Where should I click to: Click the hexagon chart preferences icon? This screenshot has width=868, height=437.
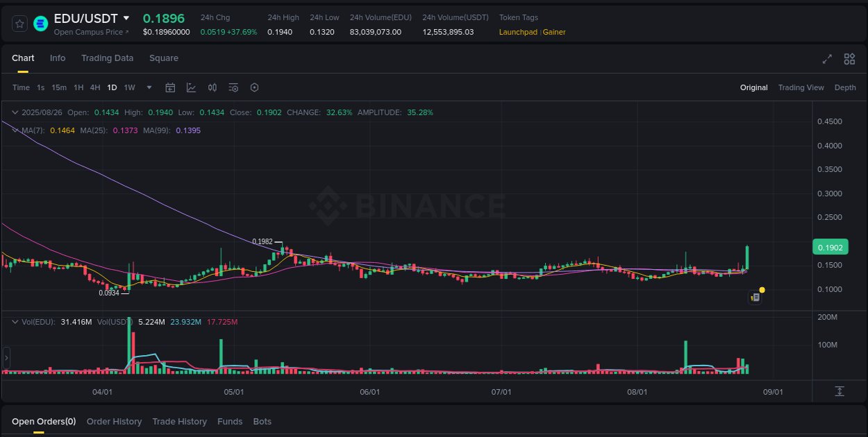pyautogui.click(x=254, y=87)
